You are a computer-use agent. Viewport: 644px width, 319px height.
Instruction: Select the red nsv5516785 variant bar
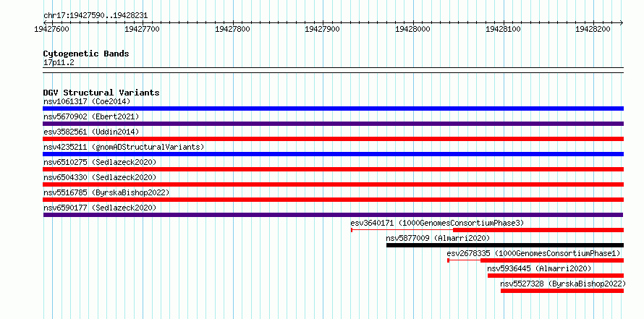tap(333, 200)
